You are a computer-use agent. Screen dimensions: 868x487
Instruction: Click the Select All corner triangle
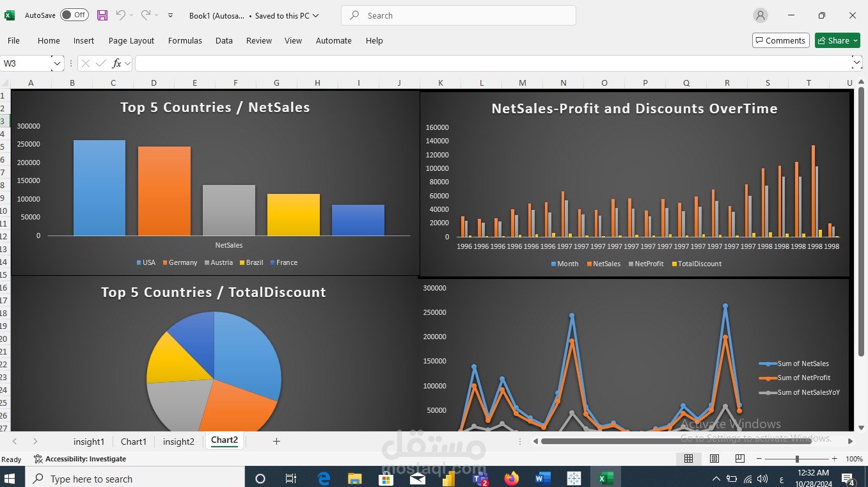(x=5, y=83)
